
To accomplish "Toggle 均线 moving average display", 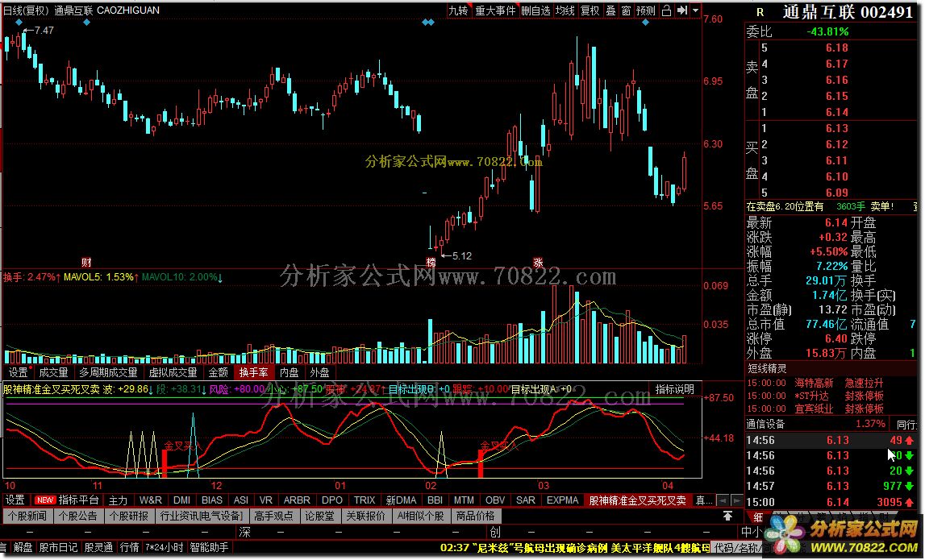I will [565, 10].
